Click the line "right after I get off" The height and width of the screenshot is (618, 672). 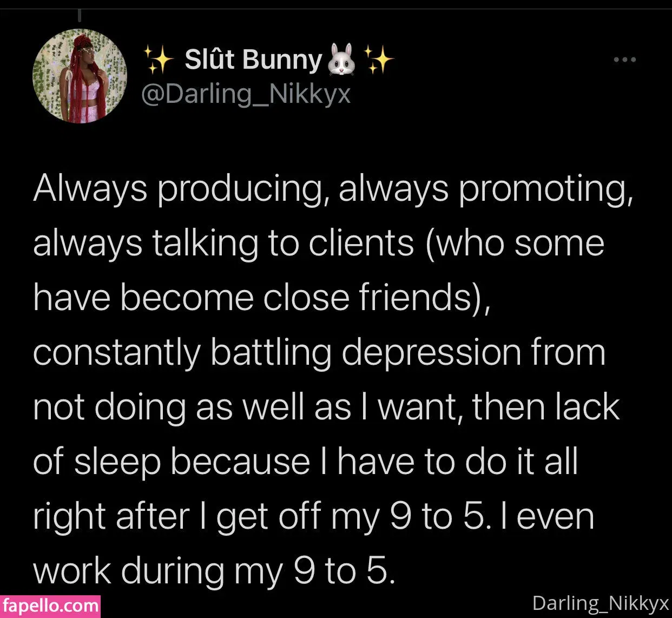tap(314, 516)
